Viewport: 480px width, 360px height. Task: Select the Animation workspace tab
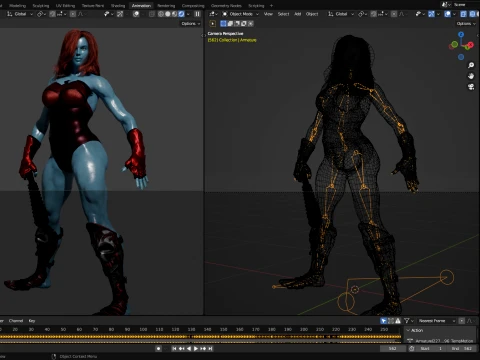141,6
